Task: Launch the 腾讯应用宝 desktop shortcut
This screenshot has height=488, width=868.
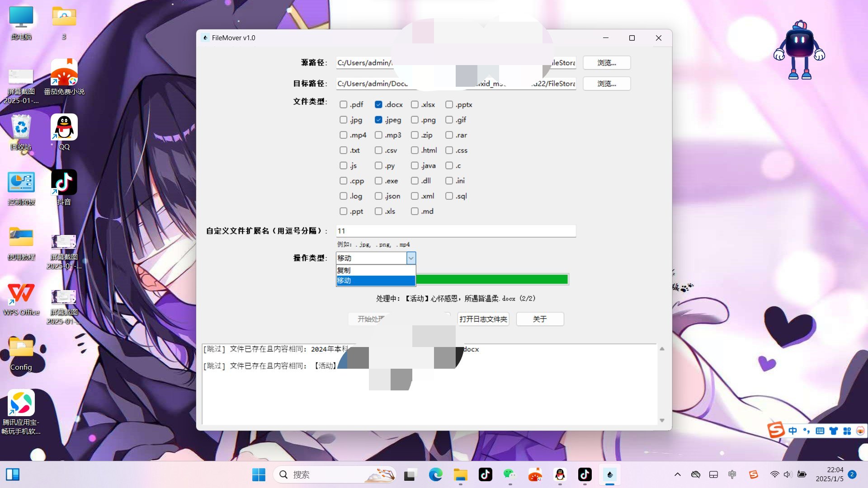Action: click(x=21, y=411)
